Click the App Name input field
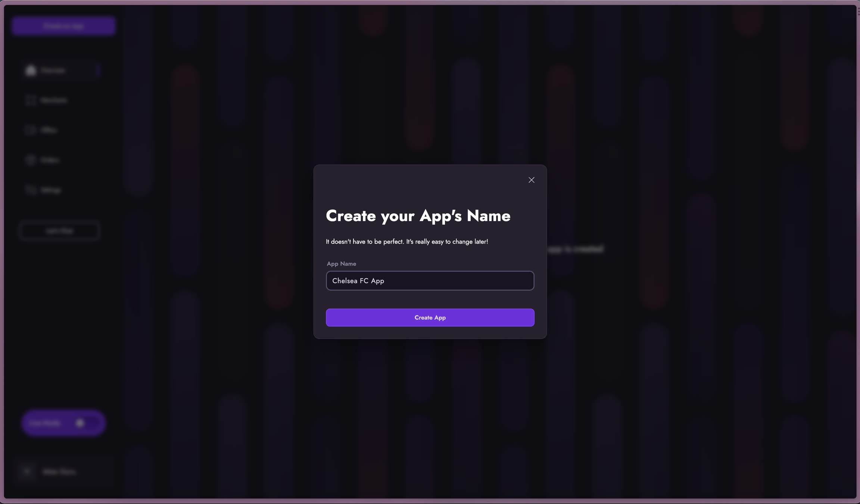 point(430,281)
